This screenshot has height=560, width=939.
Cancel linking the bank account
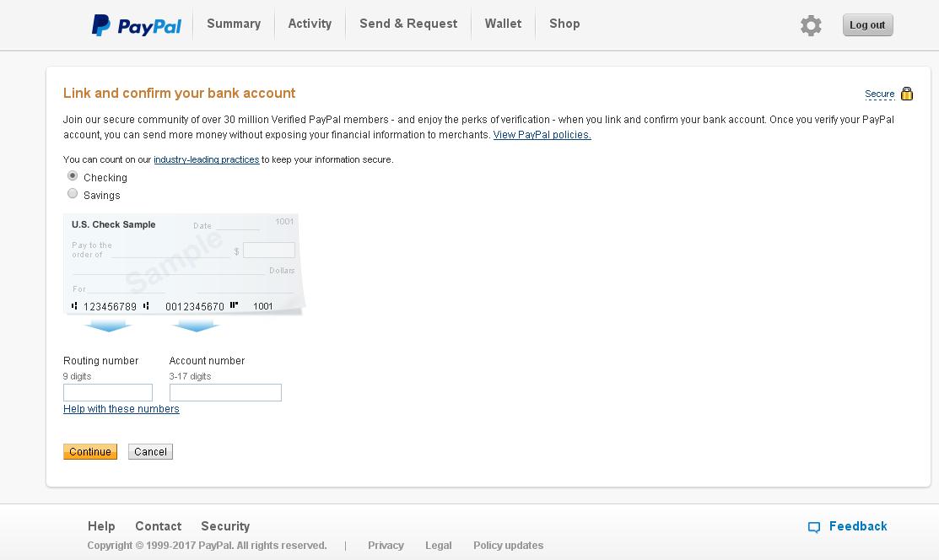pos(150,451)
